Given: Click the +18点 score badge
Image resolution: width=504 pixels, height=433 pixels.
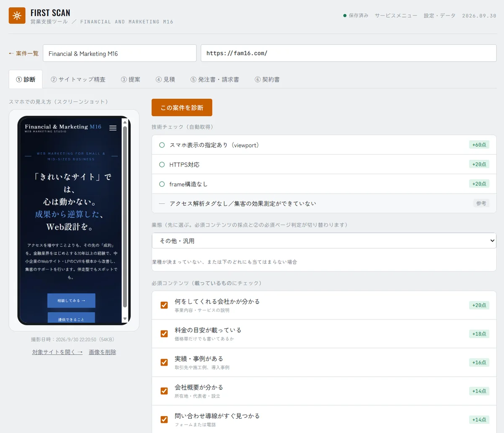Looking at the screenshot, I should point(479,334).
